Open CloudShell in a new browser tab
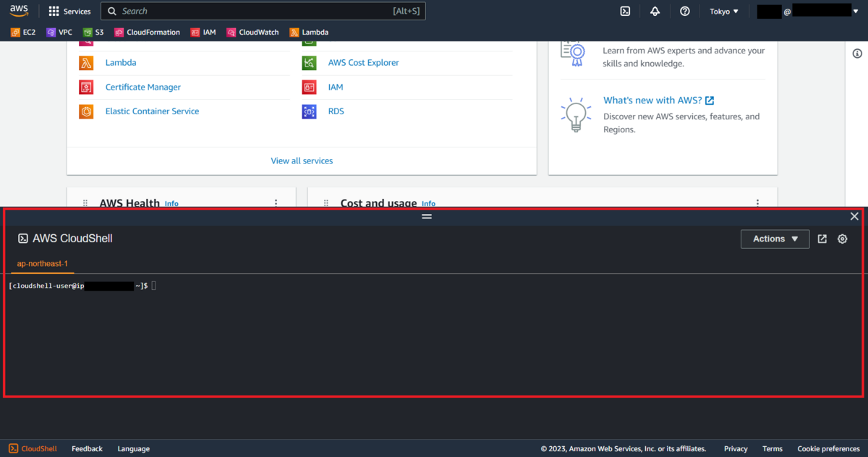This screenshot has width=868, height=457. coord(822,239)
